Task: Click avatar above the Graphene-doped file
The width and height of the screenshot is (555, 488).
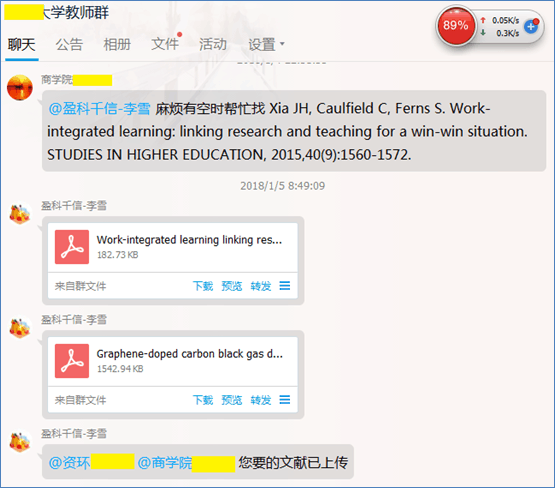Action: (20, 328)
